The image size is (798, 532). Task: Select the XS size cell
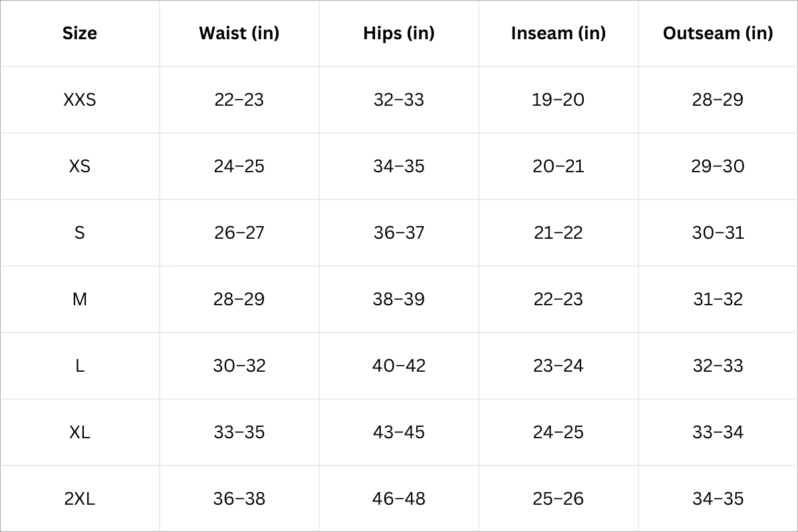pyautogui.click(x=80, y=166)
